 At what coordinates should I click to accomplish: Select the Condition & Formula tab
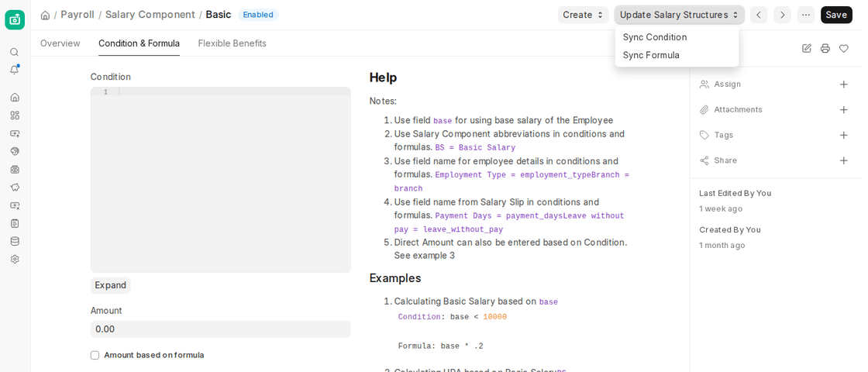click(139, 43)
